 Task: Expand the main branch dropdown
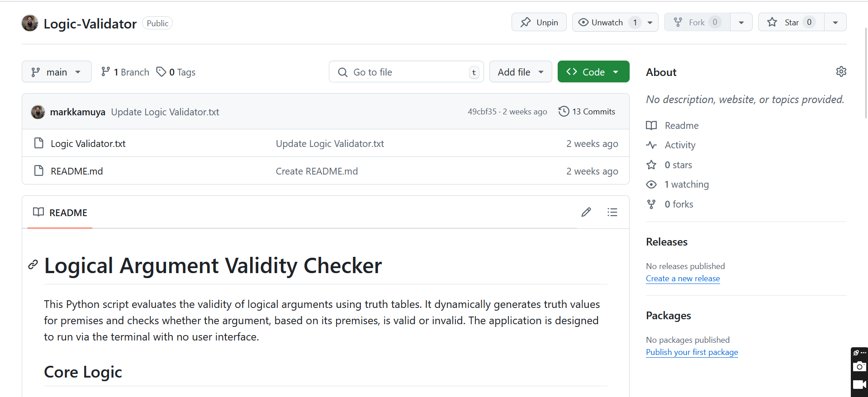pyautogui.click(x=57, y=72)
